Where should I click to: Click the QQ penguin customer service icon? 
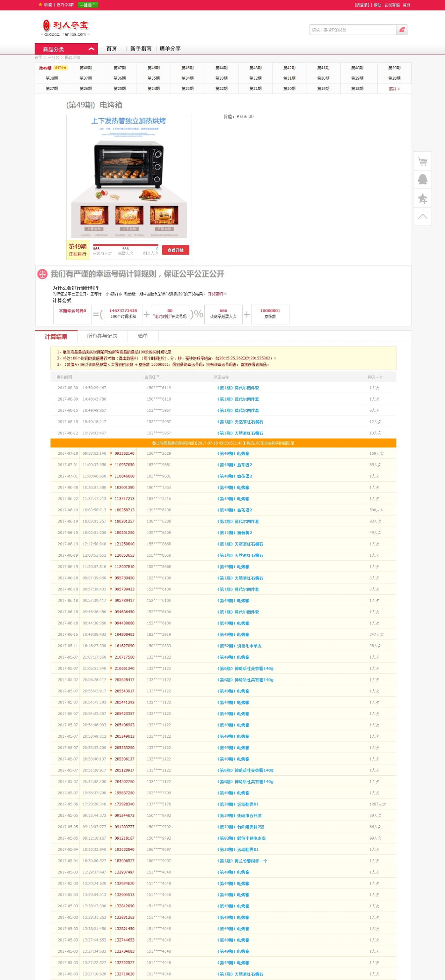[x=422, y=179]
